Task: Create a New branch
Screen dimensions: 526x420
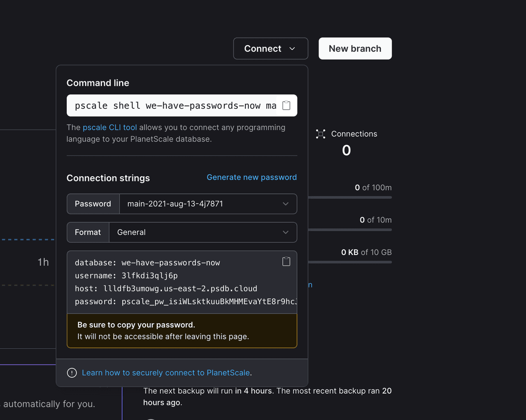Action: click(355, 49)
